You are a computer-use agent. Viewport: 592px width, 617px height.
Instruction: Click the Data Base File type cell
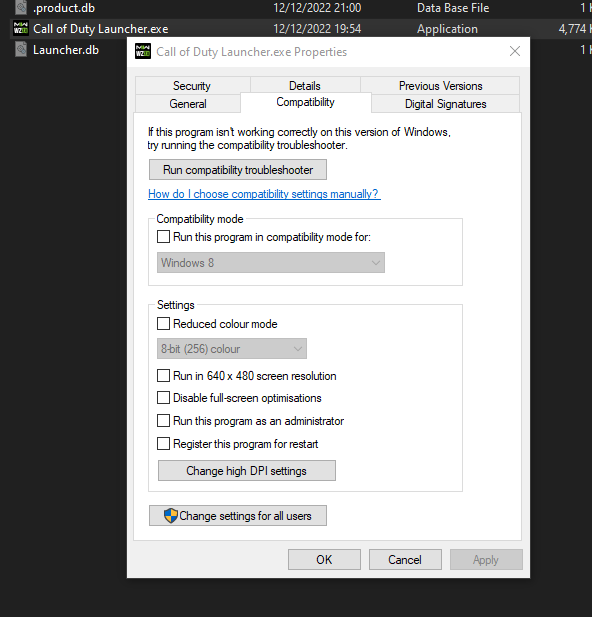(x=453, y=8)
